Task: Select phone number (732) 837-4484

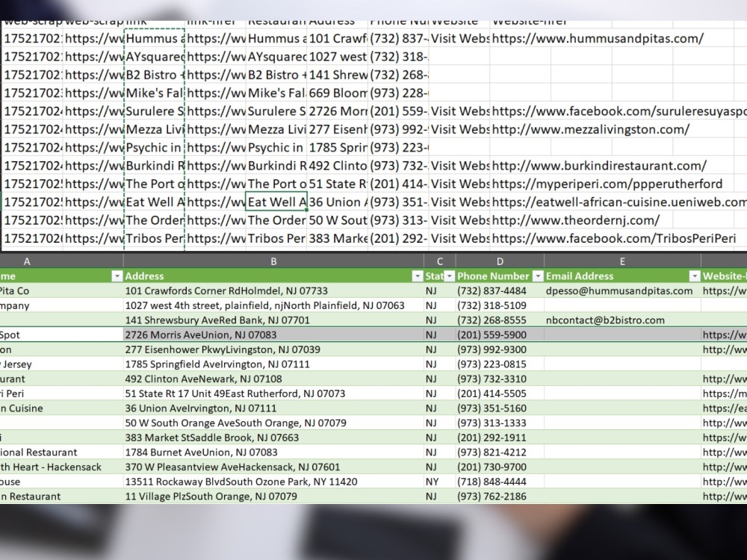Action: point(500,291)
